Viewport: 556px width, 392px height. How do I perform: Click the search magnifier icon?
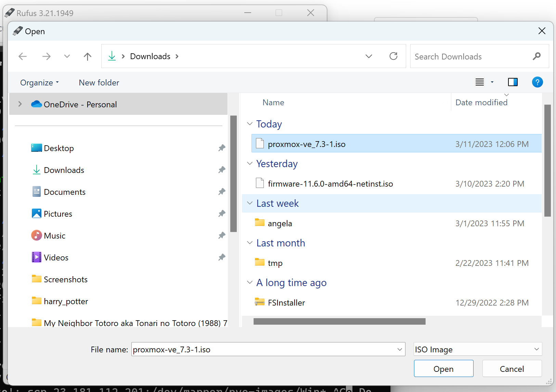(536, 56)
